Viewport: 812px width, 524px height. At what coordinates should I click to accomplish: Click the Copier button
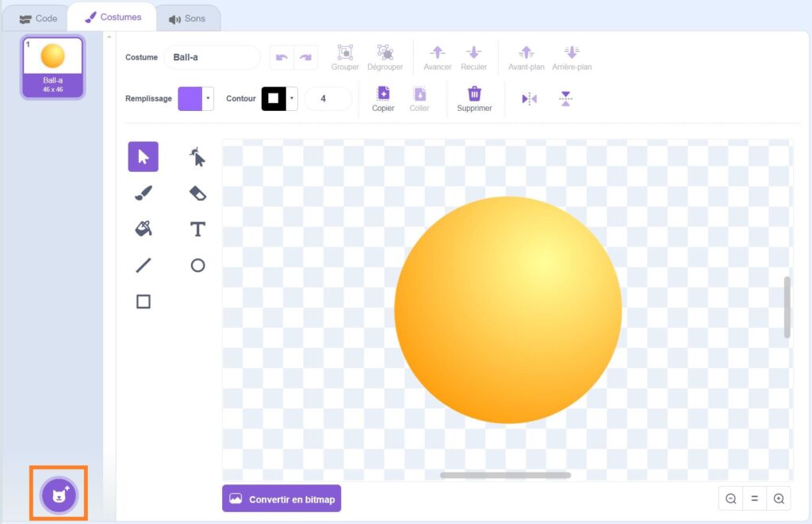coord(383,99)
